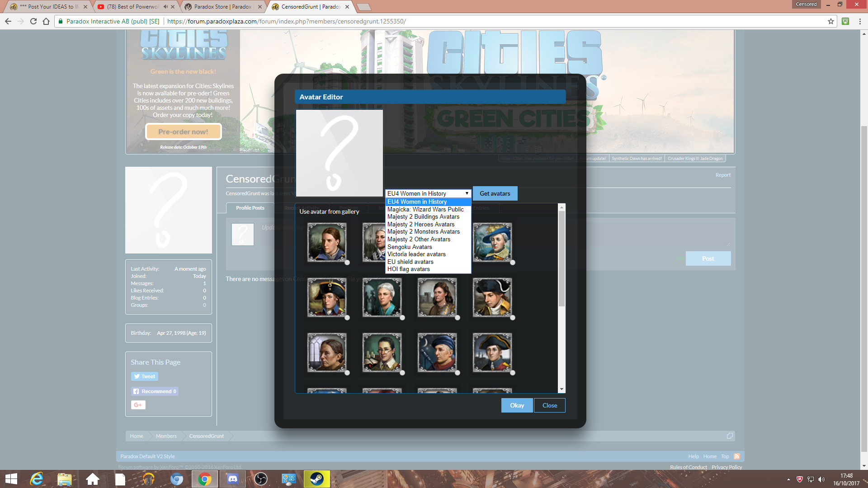Choose Majesty 2 Buildings Avatars option
868x488 pixels.
click(x=428, y=217)
